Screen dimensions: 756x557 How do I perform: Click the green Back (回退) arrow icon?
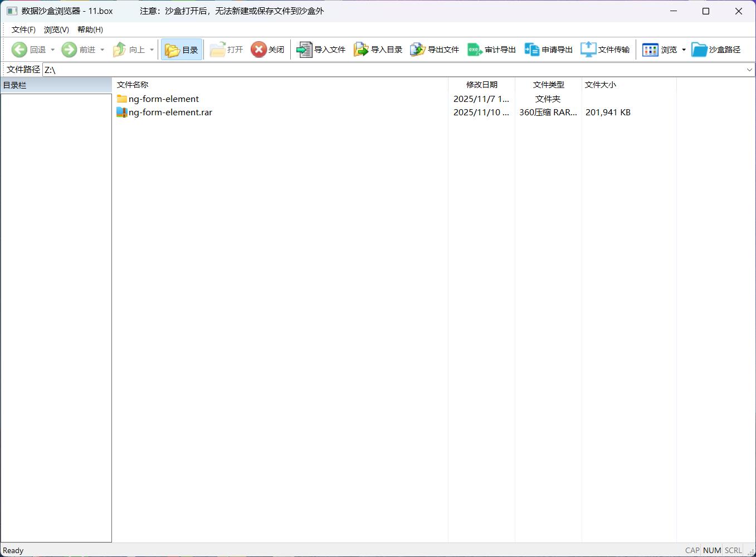(x=19, y=50)
